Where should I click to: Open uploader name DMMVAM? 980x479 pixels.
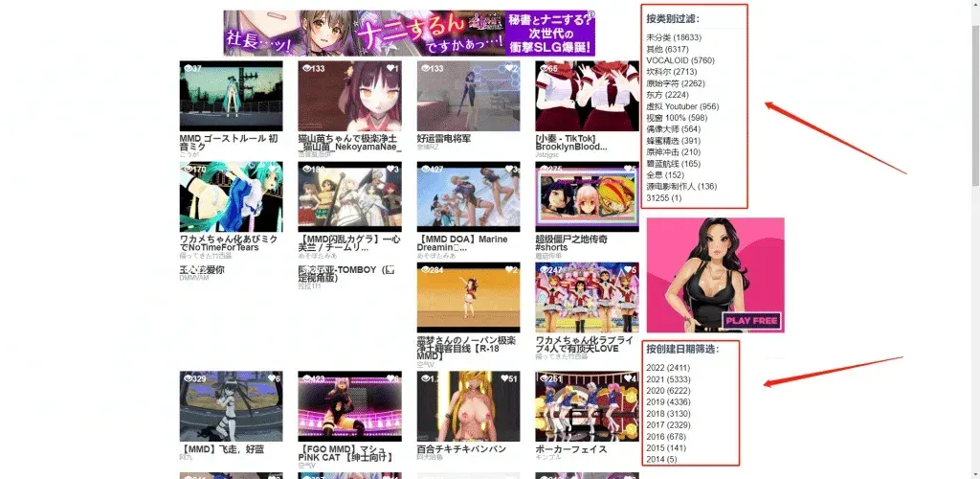(x=193, y=278)
